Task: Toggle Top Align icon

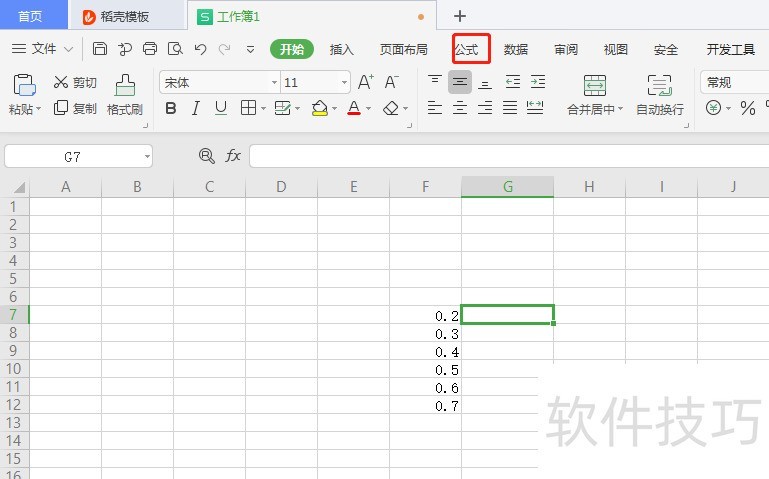Action: 435,81
